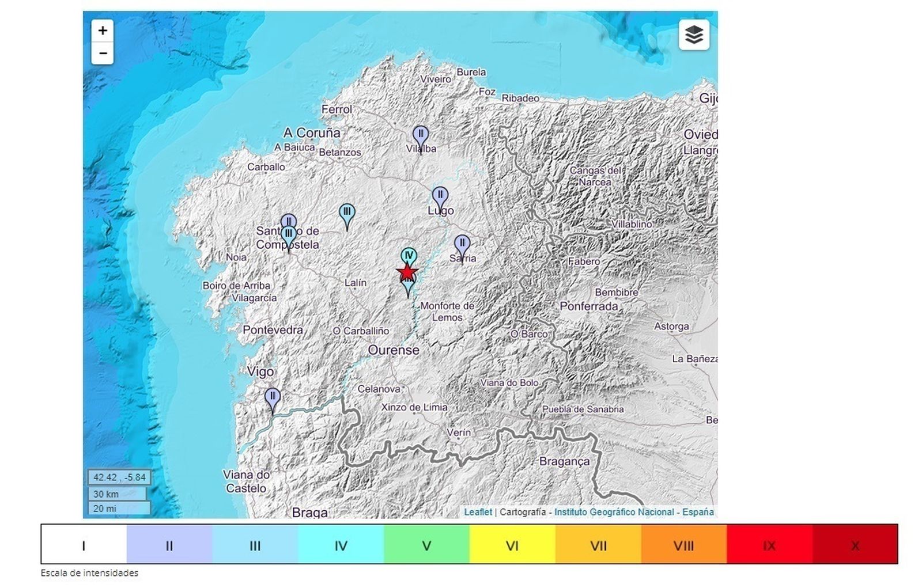Zoom in with the plus button

[103, 30]
